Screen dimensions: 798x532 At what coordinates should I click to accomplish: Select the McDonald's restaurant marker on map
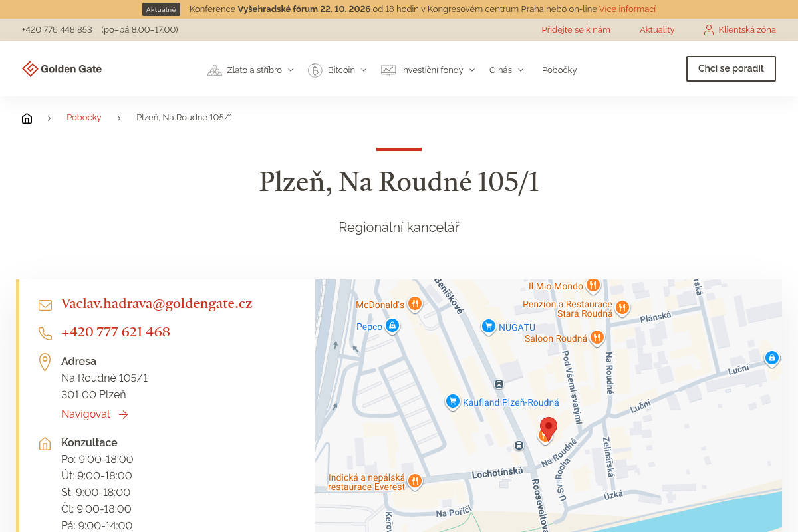click(x=414, y=304)
